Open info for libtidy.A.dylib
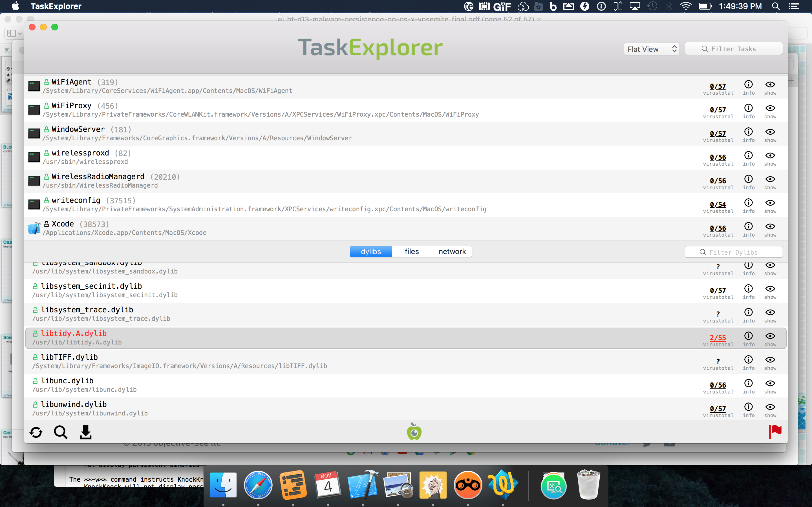This screenshot has height=507, width=812. click(x=748, y=336)
